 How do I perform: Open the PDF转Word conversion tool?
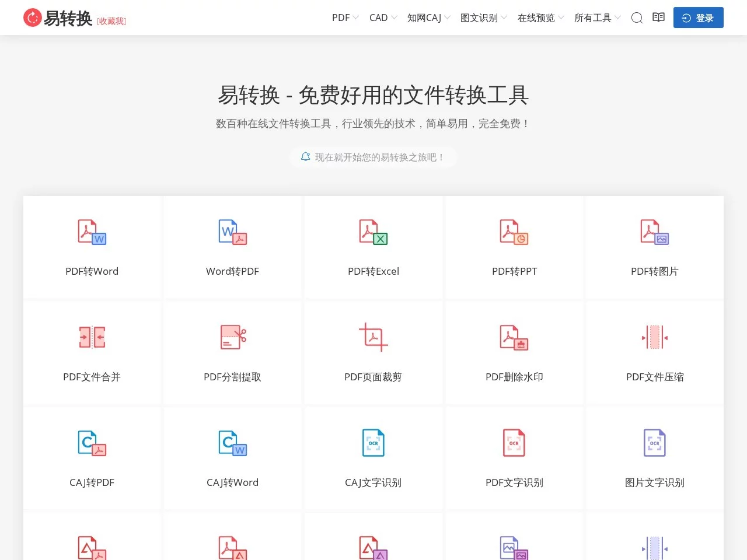coord(92,247)
